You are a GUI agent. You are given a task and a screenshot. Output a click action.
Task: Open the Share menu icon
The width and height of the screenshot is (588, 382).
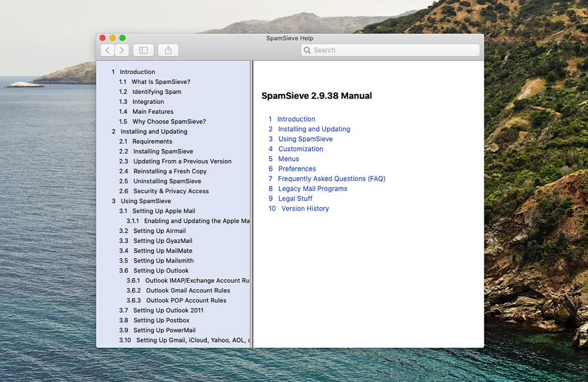[x=168, y=50]
